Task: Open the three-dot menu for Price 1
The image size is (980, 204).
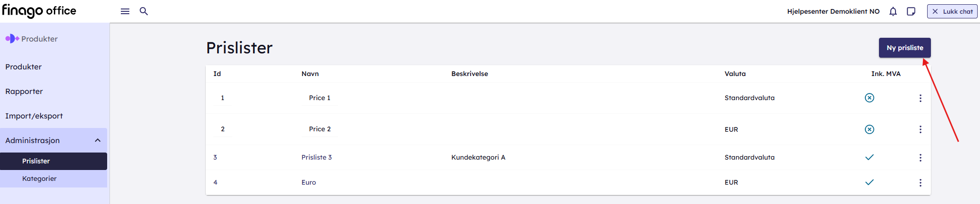Action: [920, 98]
